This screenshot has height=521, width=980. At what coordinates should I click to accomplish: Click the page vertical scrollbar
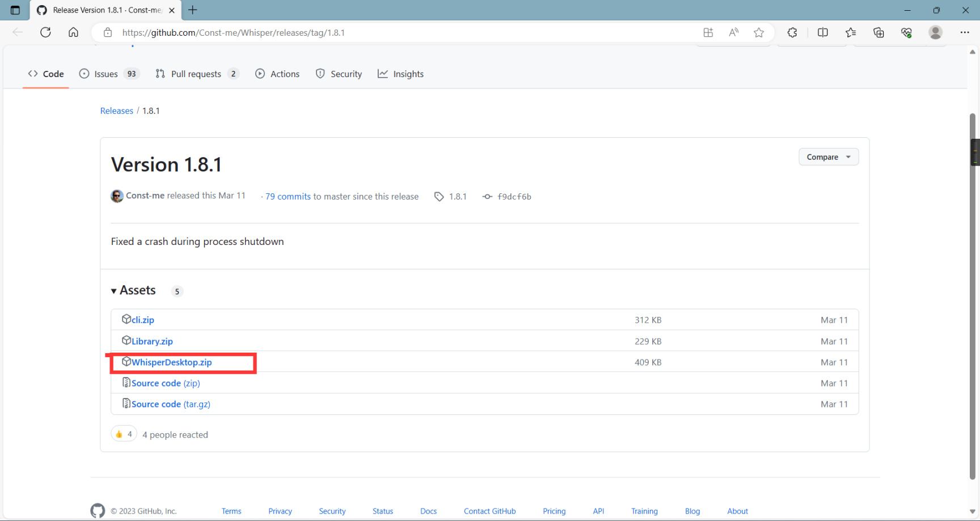(x=973, y=296)
